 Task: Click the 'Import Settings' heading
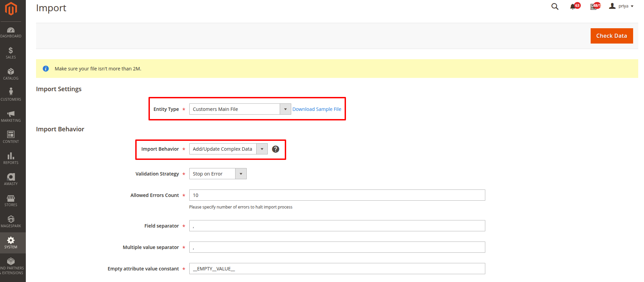click(x=59, y=89)
